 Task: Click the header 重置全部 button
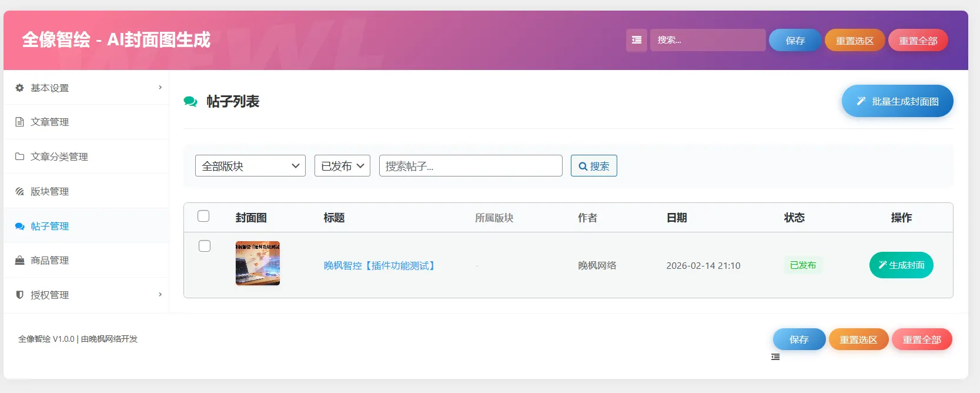pos(918,40)
